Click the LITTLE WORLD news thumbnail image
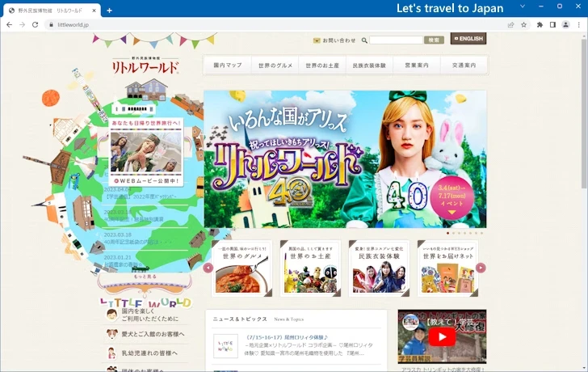 [x=225, y=346]
